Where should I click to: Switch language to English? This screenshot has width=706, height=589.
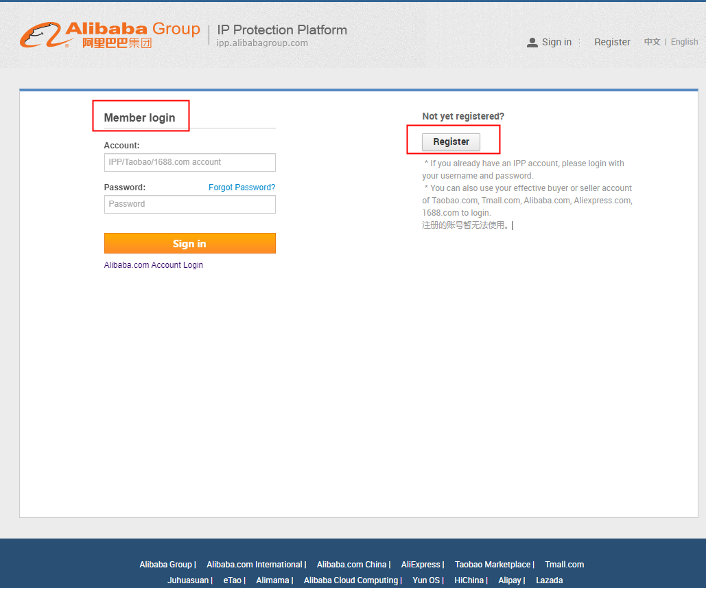(x=684, y=42)
